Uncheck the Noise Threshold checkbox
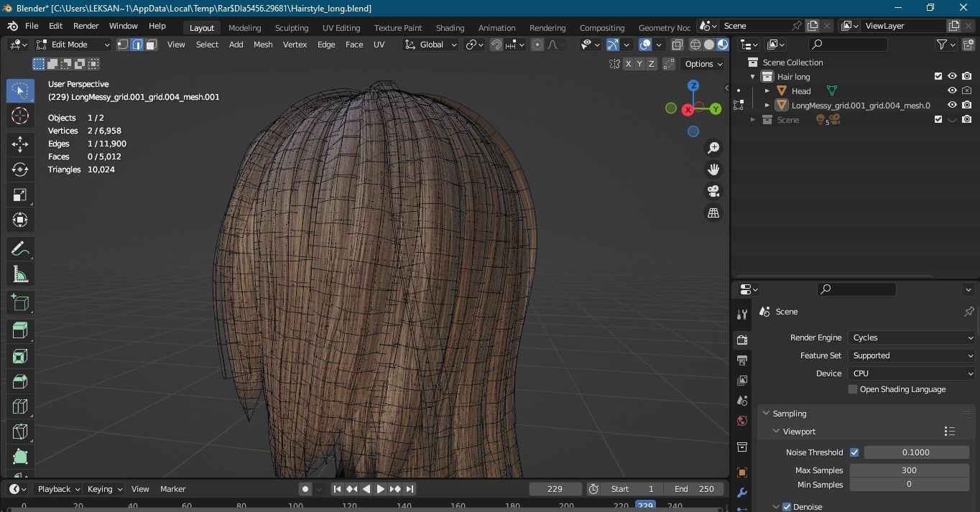980x512 pixels. [x=854, y=452]
